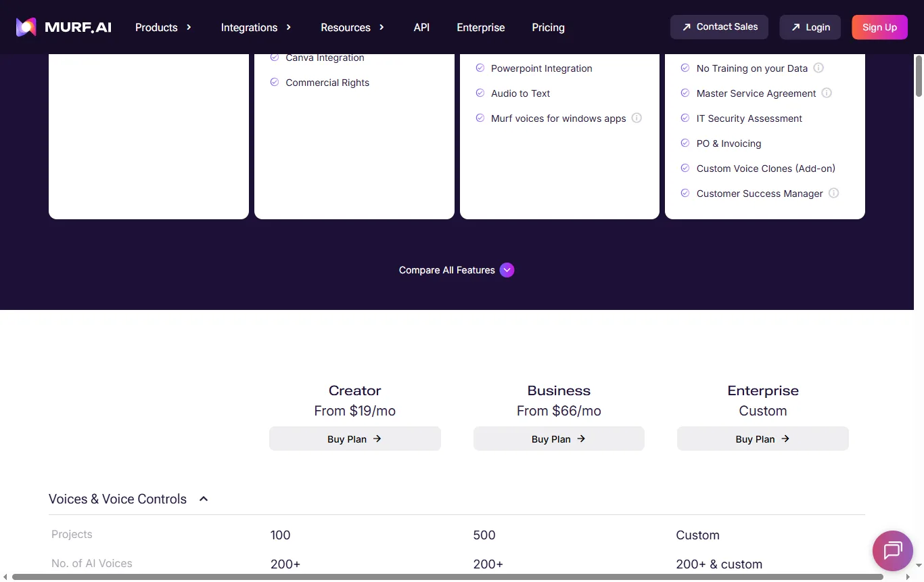The height and width of the screenshot is (582, 924).
Task: Click the checkmark beside Custom Voice Clones
Action: pos(685,168)
